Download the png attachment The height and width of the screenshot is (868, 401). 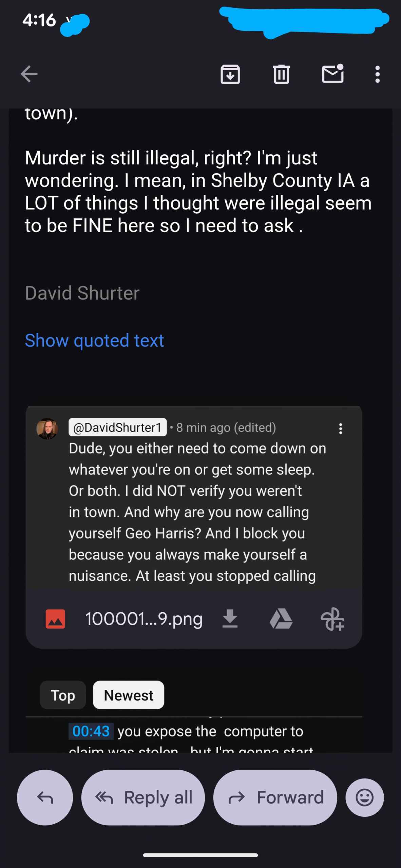click(230, 618)
